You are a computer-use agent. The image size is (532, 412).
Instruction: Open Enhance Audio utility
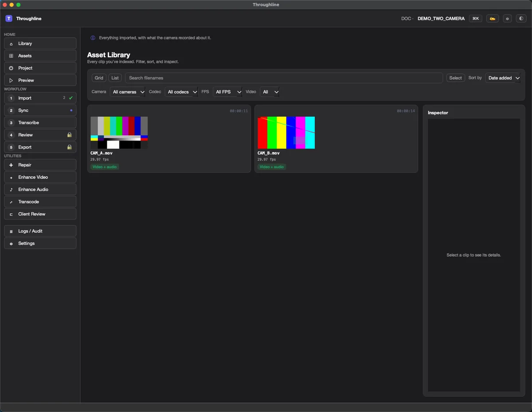40,189
